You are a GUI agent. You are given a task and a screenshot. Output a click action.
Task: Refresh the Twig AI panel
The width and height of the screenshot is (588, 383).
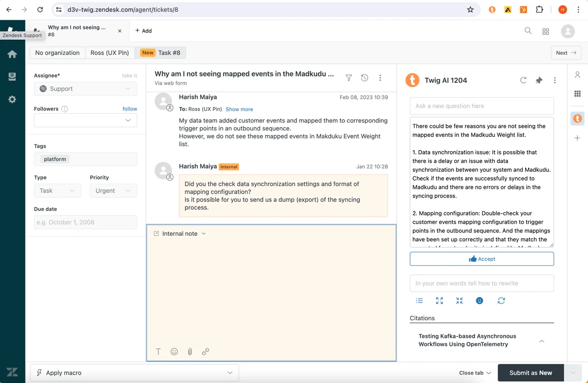pyautogui.click(x=523, y=80)
